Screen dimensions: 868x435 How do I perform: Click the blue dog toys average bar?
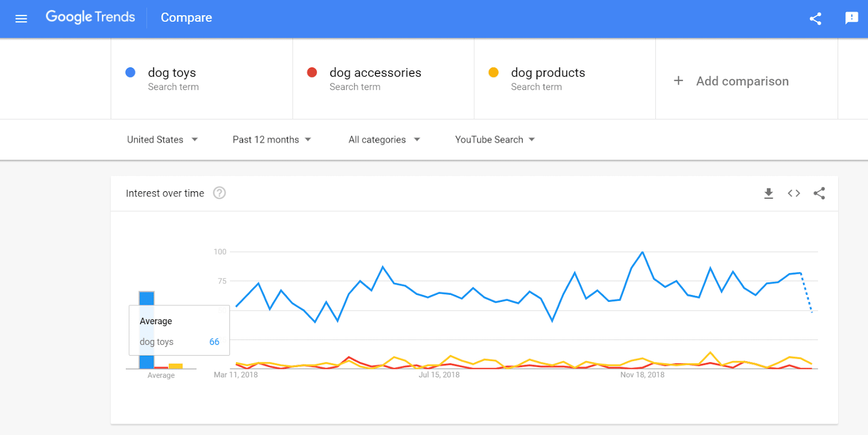click(x=147, y=297)
